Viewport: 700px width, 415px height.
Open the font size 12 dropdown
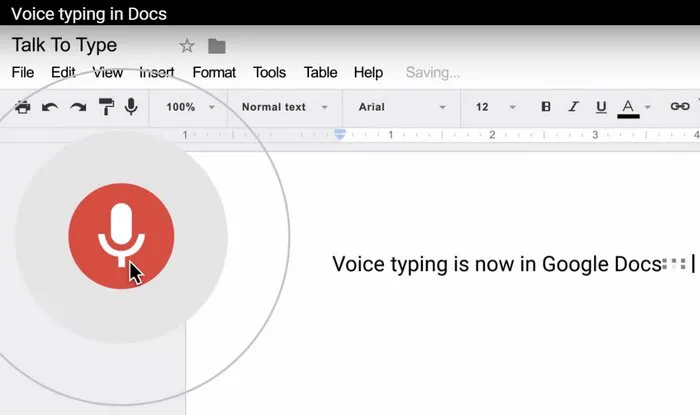click(x=496, y=107)
